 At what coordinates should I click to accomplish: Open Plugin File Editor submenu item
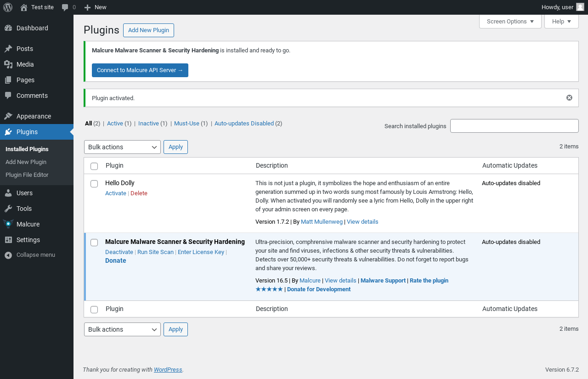[x=27, y=175]
